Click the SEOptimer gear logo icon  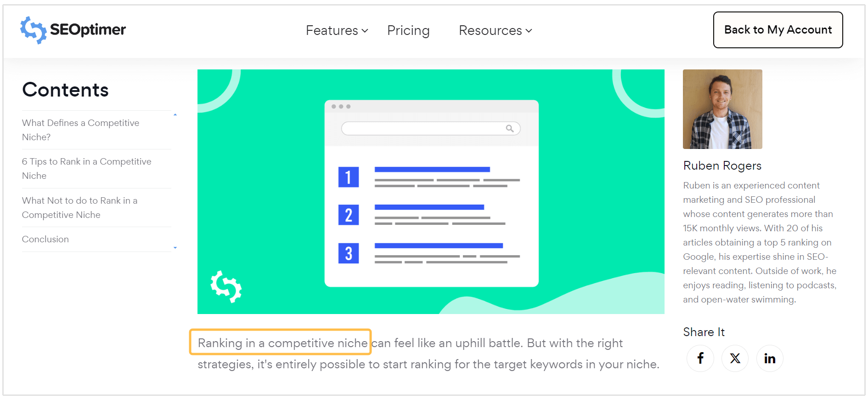tap(34, 30)
